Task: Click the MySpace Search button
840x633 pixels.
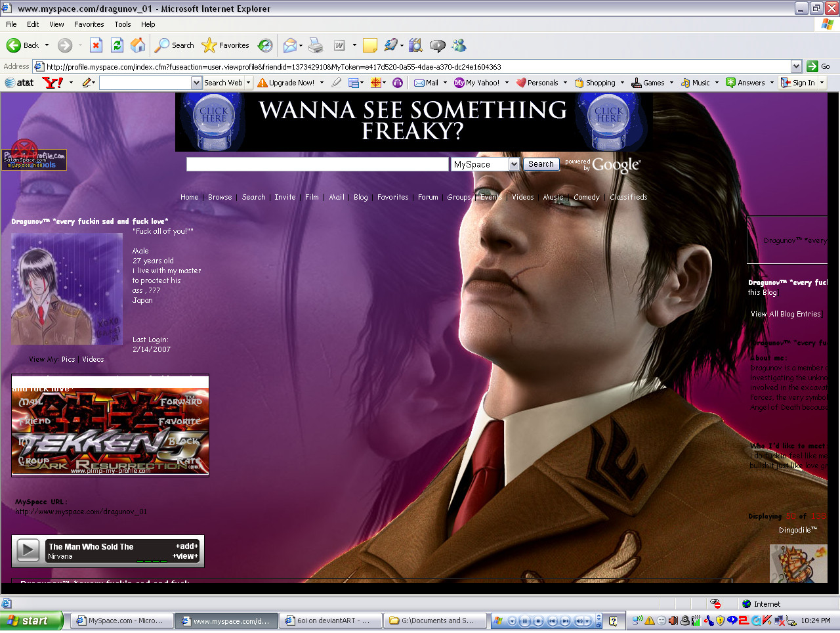Action: tap(541, 164)
